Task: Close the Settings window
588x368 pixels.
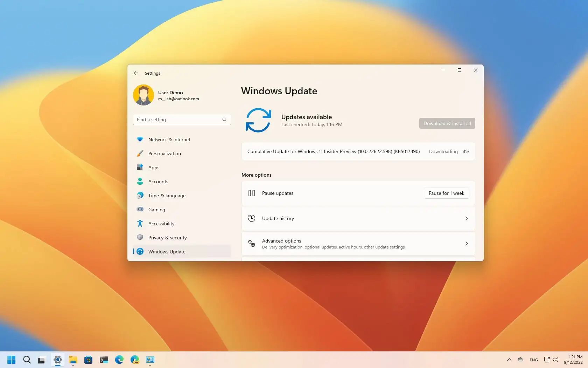Action: click(476, 70)
